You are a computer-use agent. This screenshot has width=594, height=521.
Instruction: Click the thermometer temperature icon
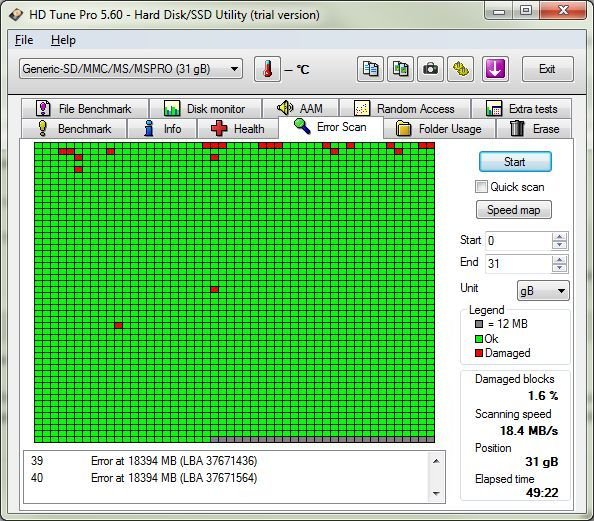[x=267, y=69]
